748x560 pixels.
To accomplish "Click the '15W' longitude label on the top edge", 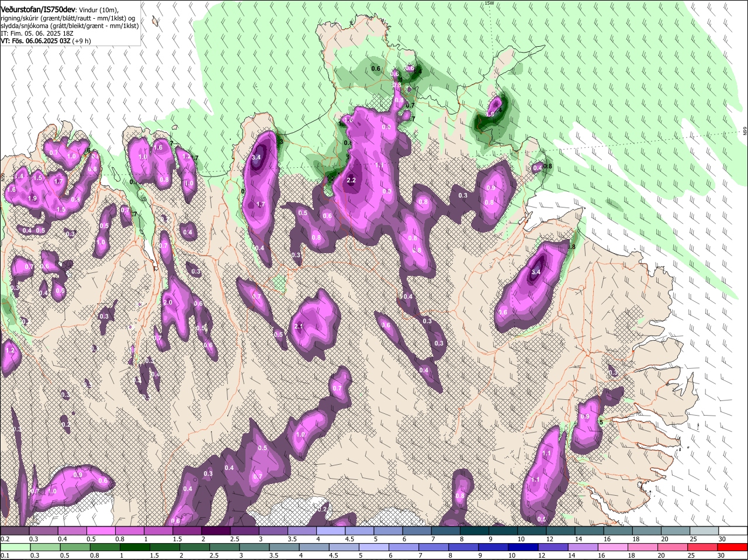I will 490,3.
